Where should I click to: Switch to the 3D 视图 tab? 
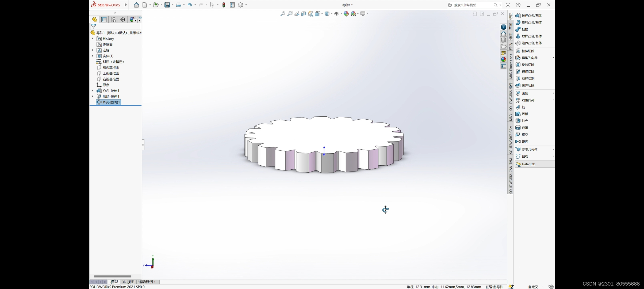tap(128, 282)
